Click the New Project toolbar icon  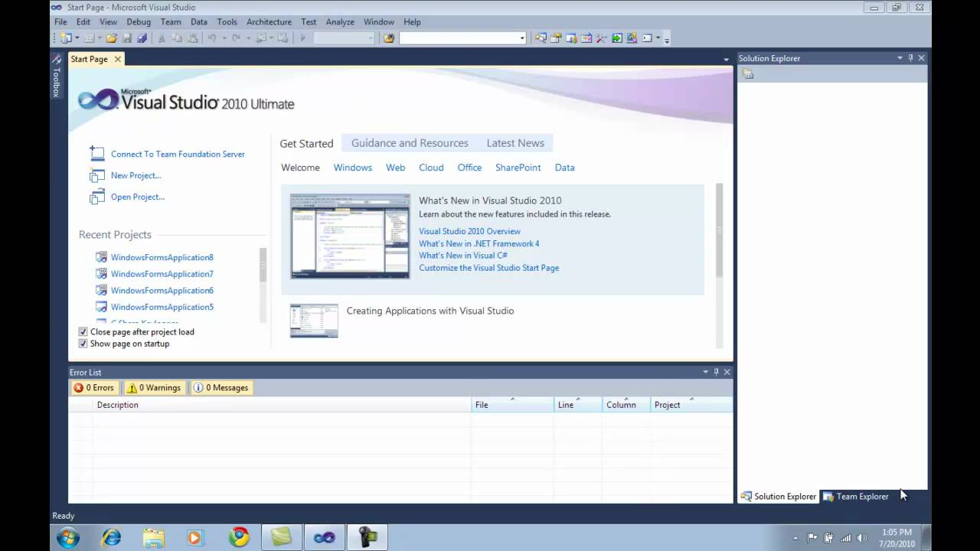(65, 38)
